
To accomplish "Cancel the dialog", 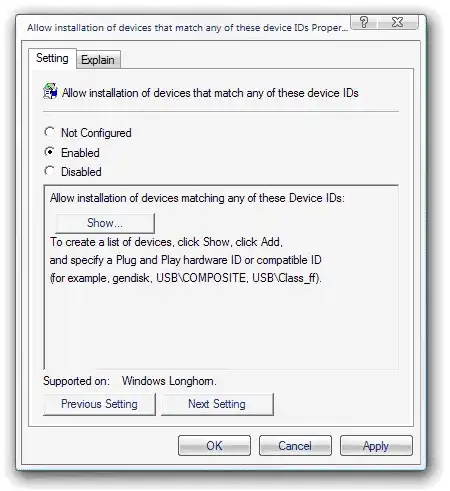I will [295, 446].
